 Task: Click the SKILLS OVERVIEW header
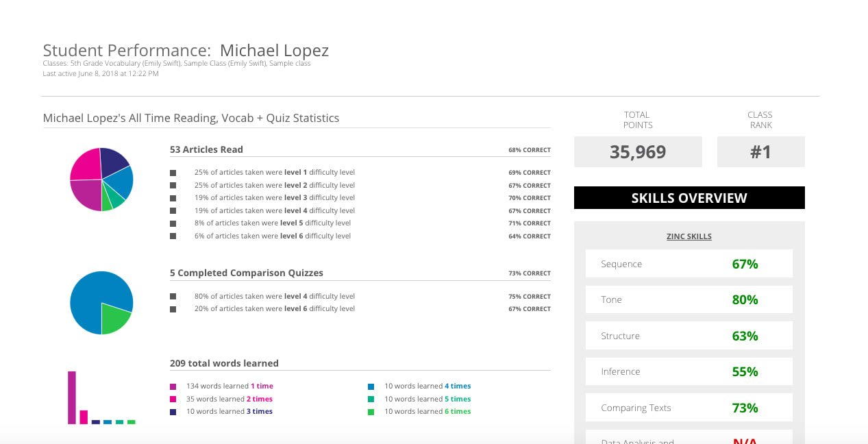point(689,197)
